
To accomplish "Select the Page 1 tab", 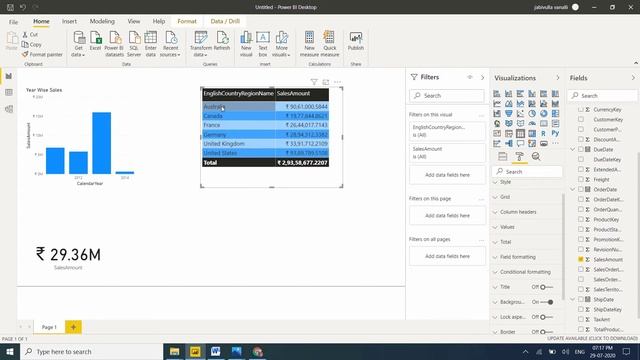I will coord(49,327).
